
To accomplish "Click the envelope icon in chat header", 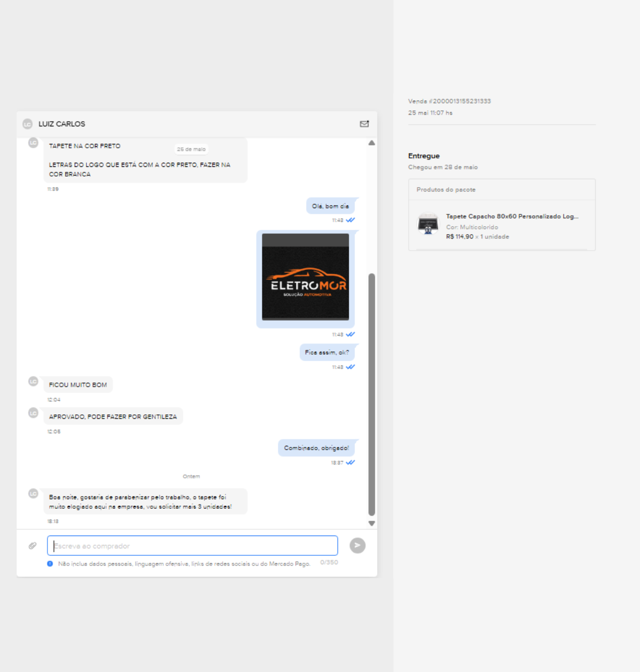I will point(364,124).
